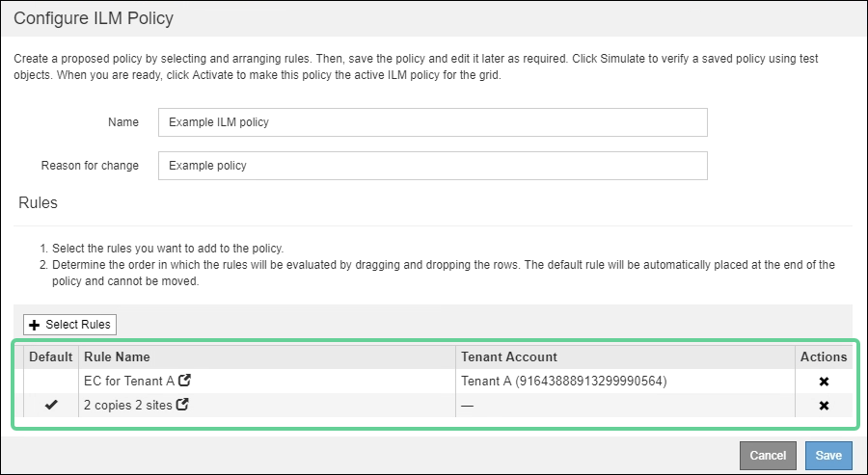Viewport: 868px width, 475px height.
Task: Click the Configure ILM Policy title
Action: (x=94, y=18)
